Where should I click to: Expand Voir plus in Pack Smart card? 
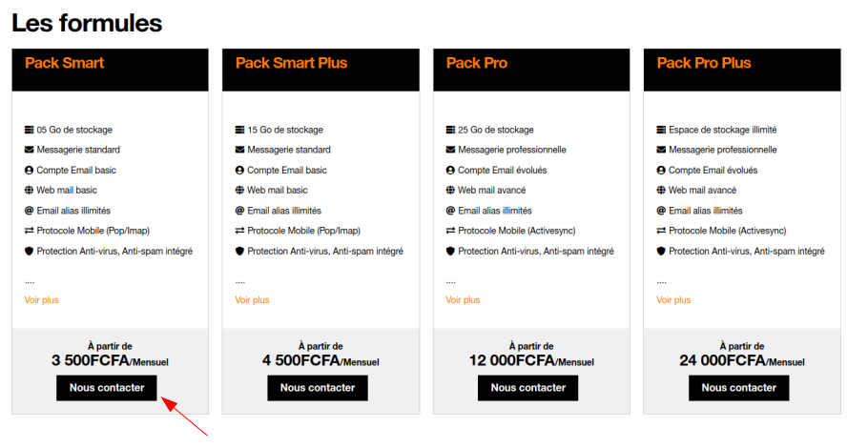coord(42,299)
